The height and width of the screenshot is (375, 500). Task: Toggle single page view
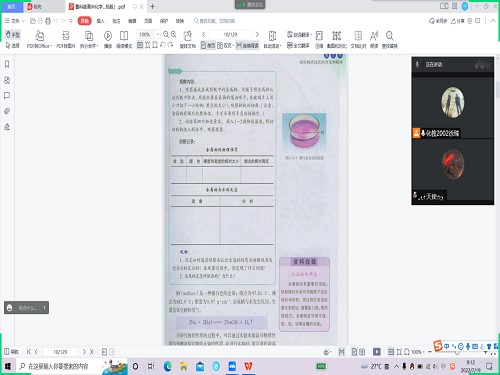click(208, 45)
